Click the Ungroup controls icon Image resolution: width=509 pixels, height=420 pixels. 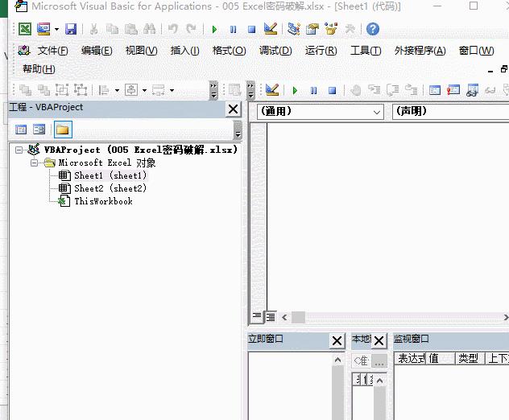[81, 90]
